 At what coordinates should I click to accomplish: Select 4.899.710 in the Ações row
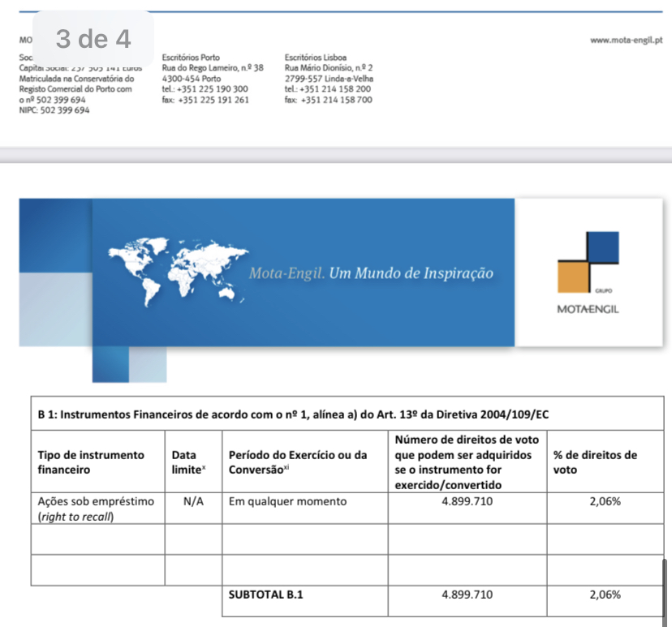(x=467, y=501)
